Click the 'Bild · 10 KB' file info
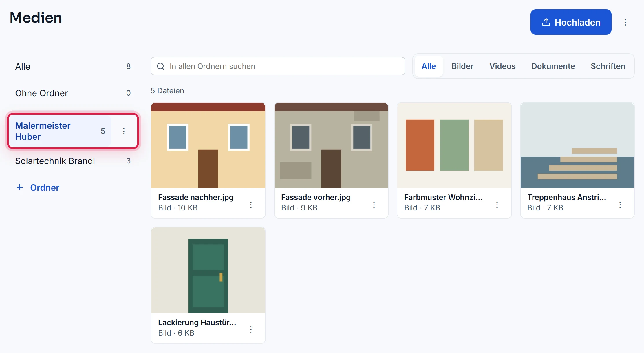Viewport: 644px width, 353px height. 178,208
